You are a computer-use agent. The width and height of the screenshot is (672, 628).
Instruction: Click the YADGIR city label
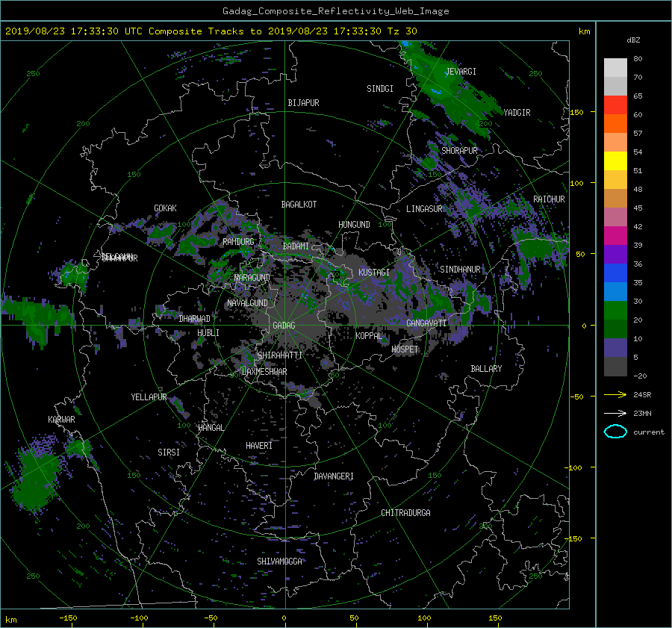pyautogui.click(x=517, y=113)
